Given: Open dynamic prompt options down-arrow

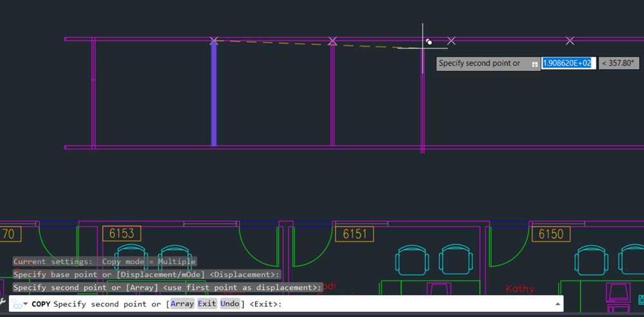Looking at the screenshot, I should 535,64.
